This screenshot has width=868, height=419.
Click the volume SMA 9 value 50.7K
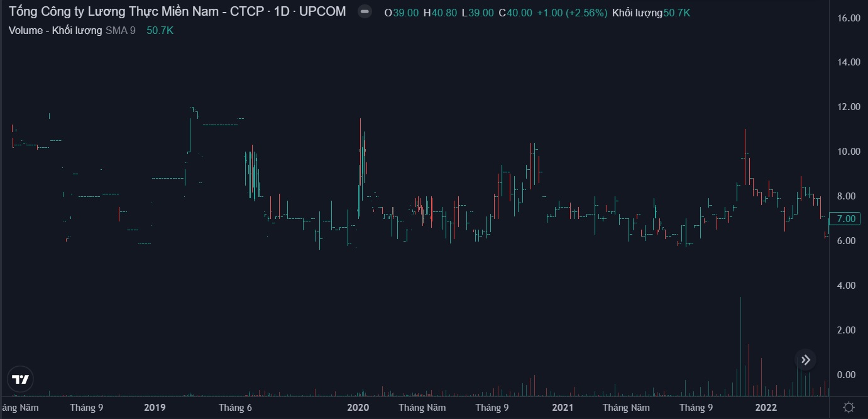pos(160,30)
